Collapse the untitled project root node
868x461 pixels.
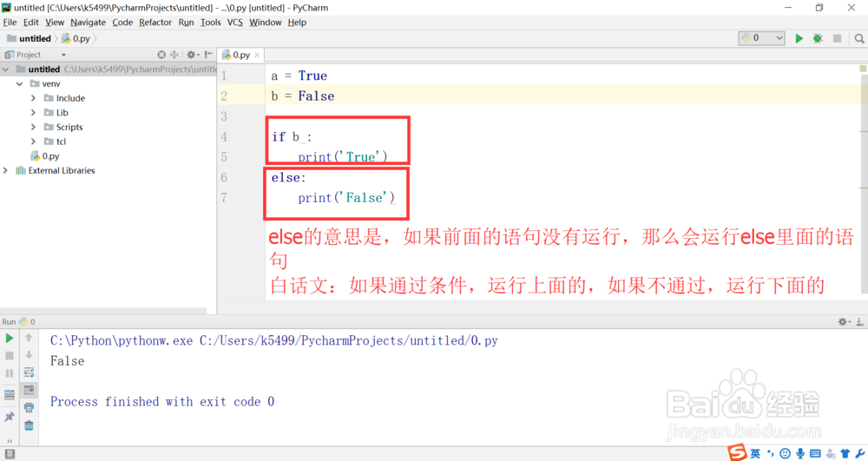[5, 69]
